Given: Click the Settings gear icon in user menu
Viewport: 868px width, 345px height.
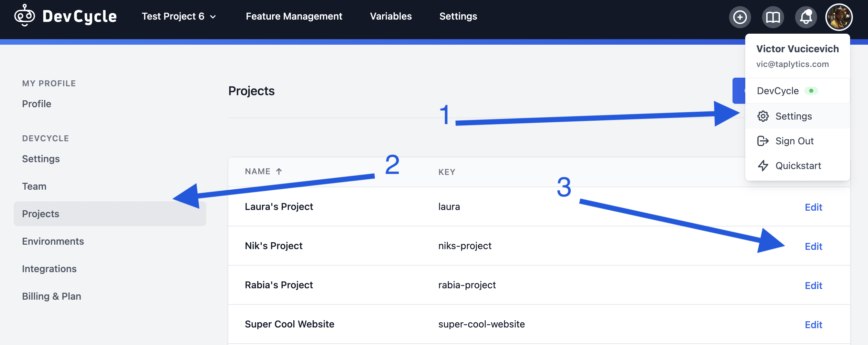Looking at the screenshot, I should [x=763, y=116].
